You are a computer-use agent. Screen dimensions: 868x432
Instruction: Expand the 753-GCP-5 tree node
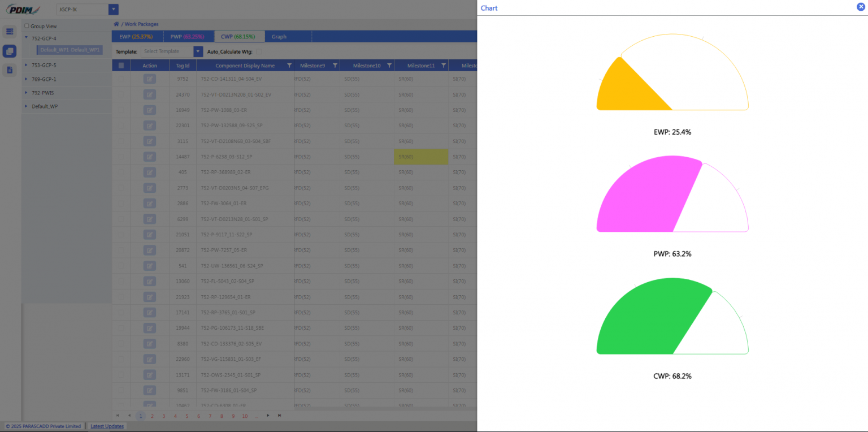point(26,65)
